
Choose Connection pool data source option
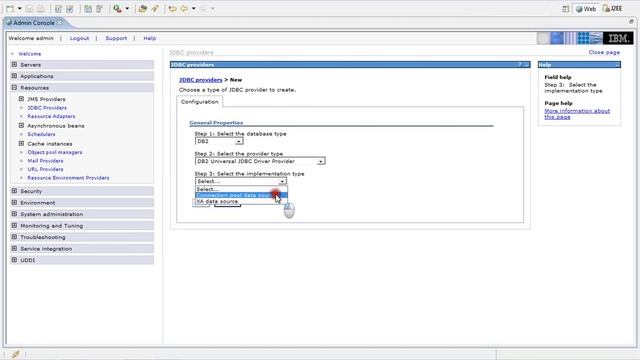click(241, 195)
